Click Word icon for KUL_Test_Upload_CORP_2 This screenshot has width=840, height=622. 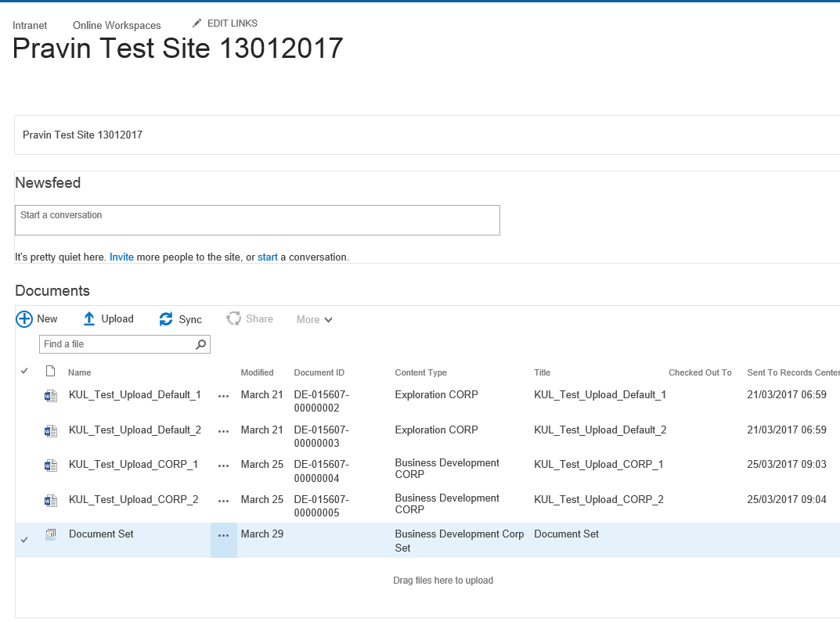51,501
